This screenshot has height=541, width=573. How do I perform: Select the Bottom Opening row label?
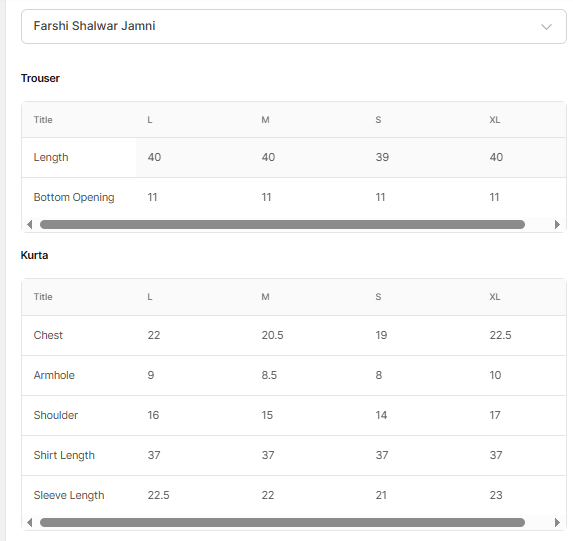click(74, 197)
